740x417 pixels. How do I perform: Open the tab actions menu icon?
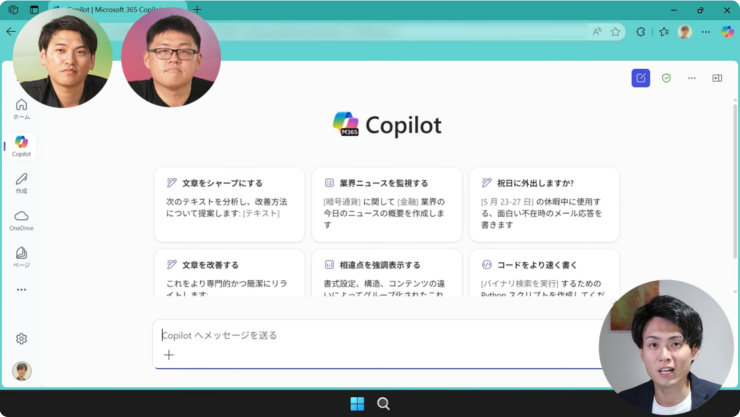pos(34,9)
